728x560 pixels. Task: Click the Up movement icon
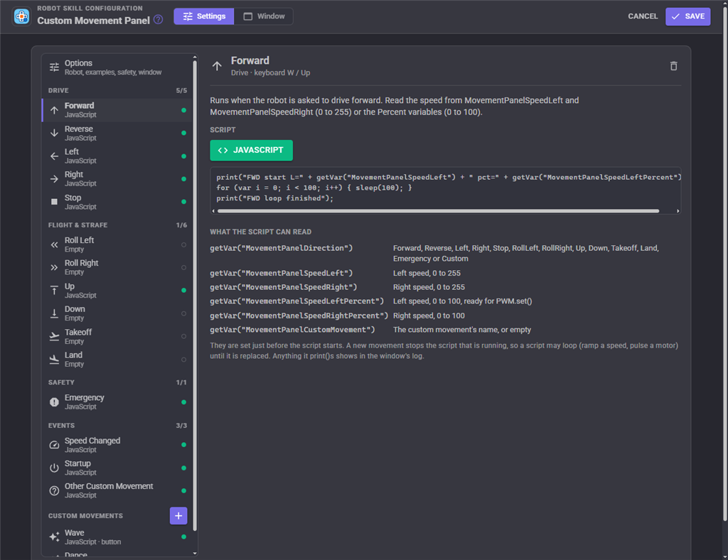pos(54,291)
